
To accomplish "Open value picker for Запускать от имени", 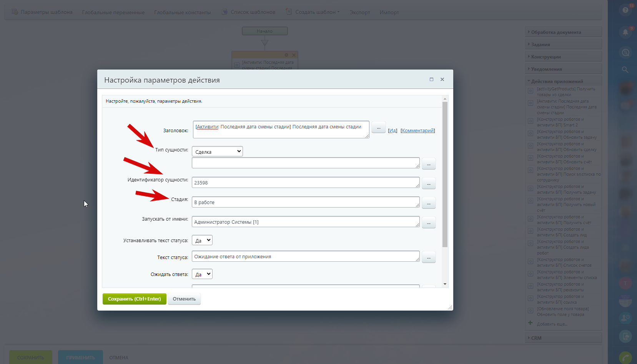I will coord(429,223).
